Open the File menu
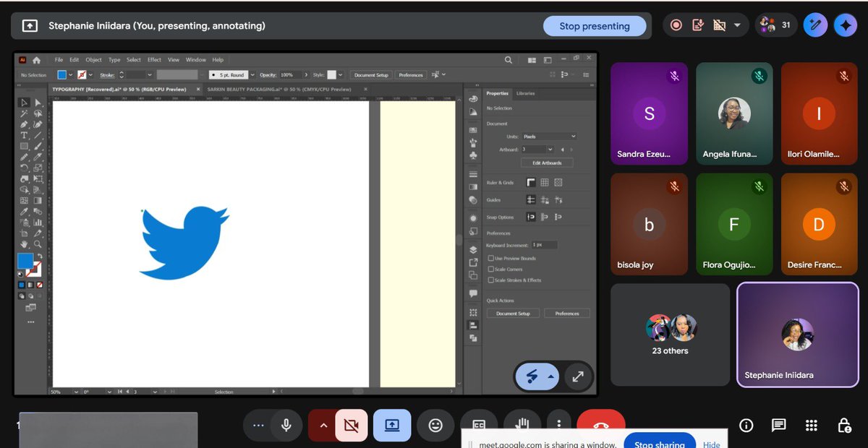 coord(59,60)
